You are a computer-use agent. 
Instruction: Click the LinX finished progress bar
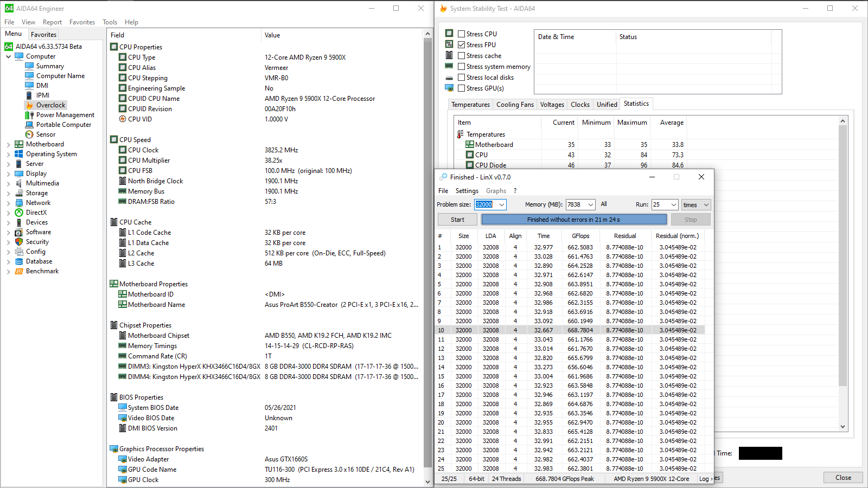(573, 220)
